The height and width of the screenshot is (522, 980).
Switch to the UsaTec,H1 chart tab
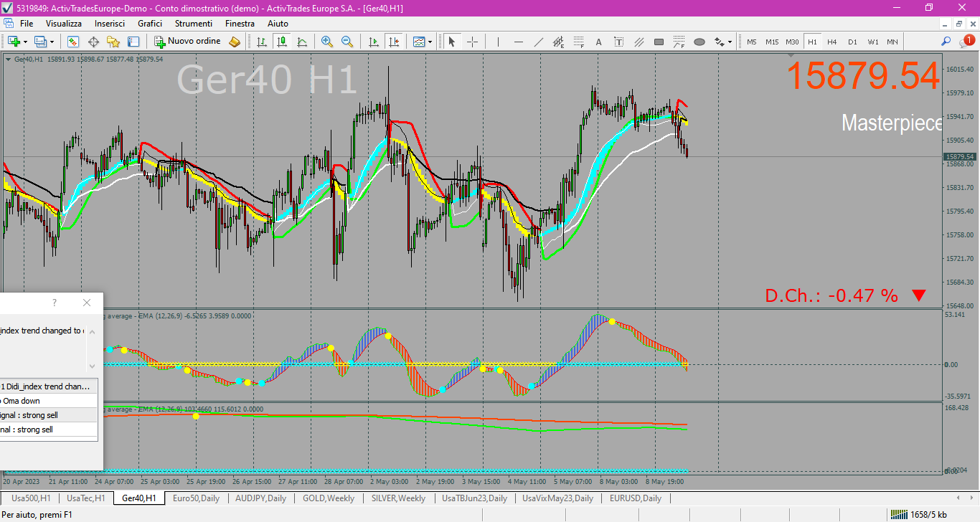pyautogui.click(x=86, y=498)
